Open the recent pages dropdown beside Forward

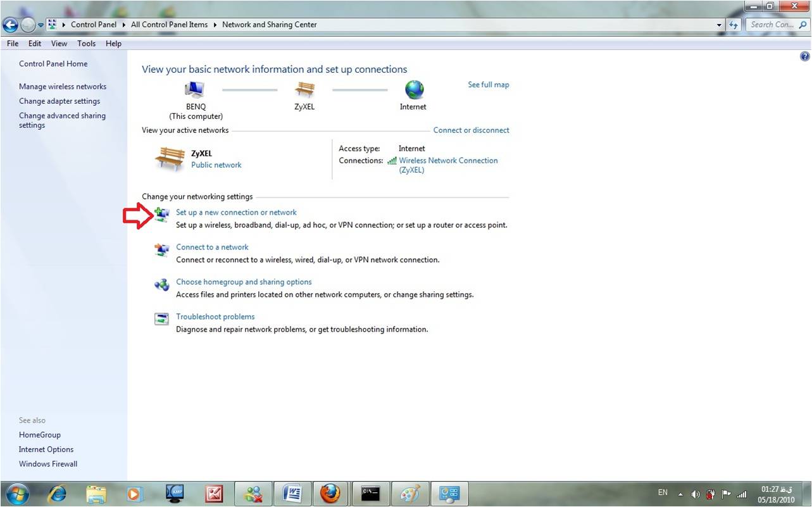(41, 25)
